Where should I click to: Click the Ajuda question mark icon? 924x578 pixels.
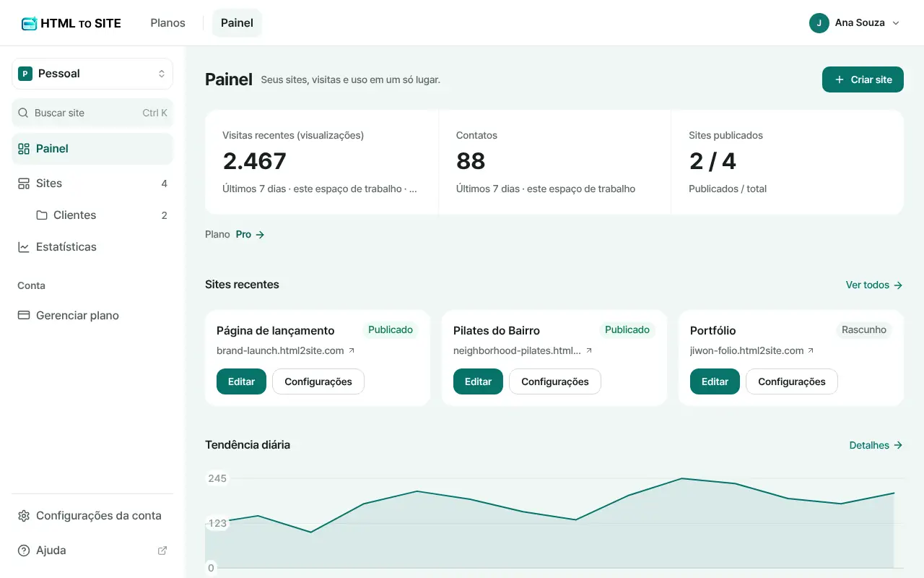tap(24, 551)
